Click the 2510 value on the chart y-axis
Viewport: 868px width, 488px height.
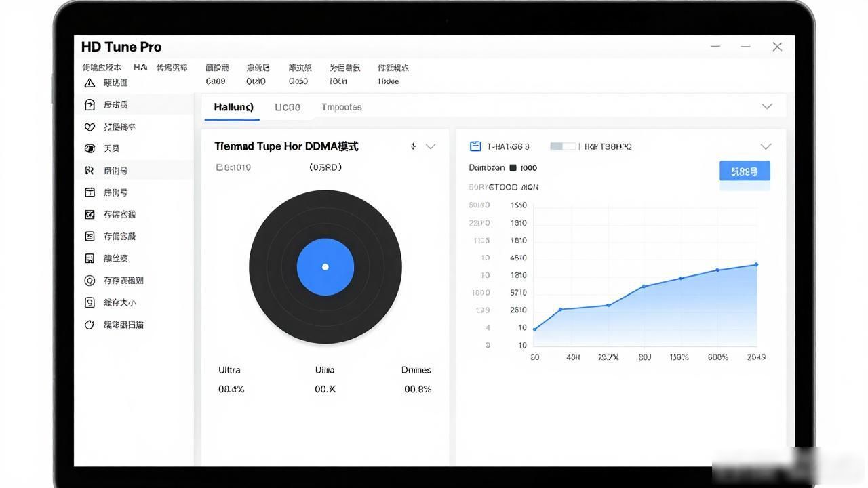tap(518, 310)
